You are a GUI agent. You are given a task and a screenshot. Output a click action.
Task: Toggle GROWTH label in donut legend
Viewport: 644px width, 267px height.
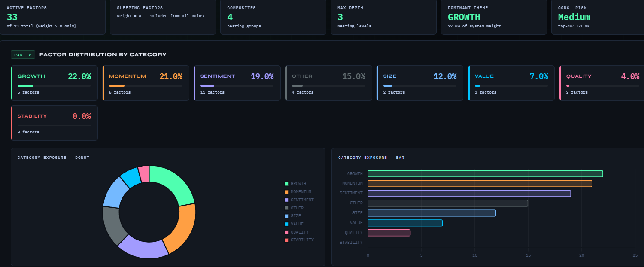pos(298,184)
